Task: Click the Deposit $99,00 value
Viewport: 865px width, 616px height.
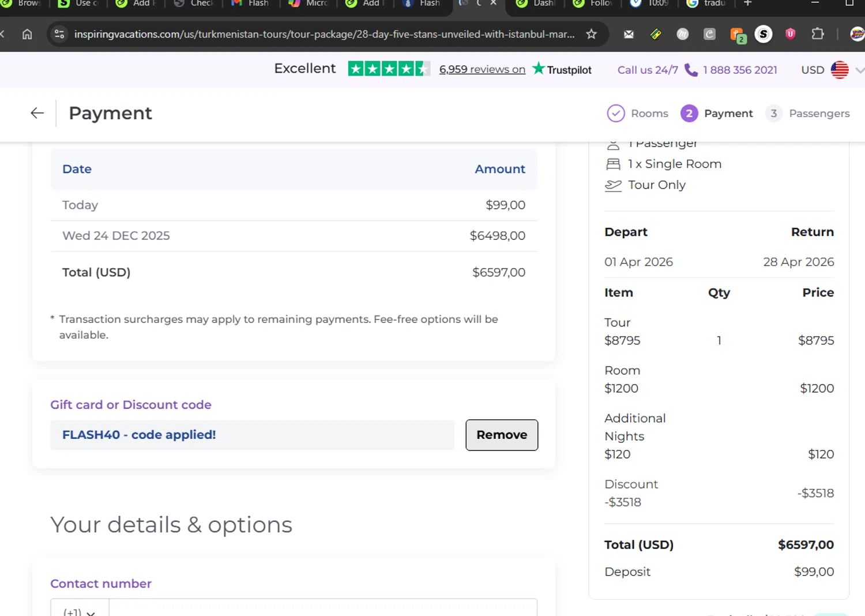Action: (x=814, y=572)
